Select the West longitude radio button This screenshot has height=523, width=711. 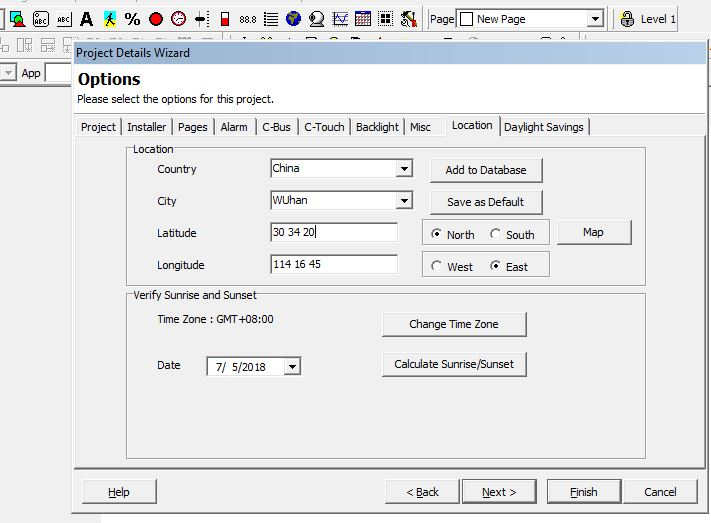436,266
